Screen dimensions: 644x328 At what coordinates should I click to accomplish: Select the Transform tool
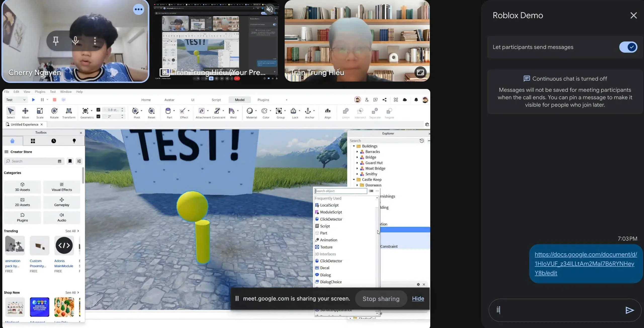[69, 113]
